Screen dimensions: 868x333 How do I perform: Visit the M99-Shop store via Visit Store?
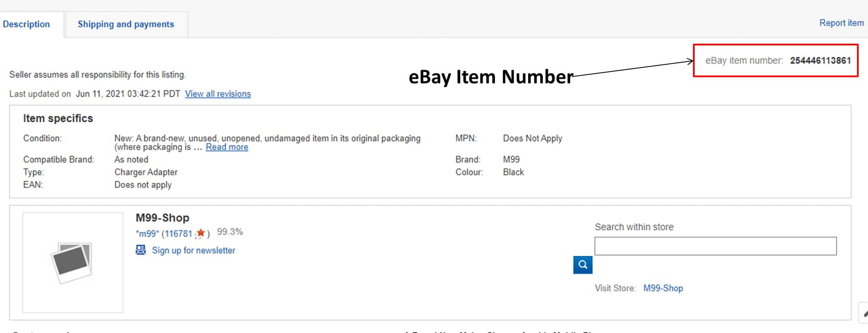click(663, 288)
